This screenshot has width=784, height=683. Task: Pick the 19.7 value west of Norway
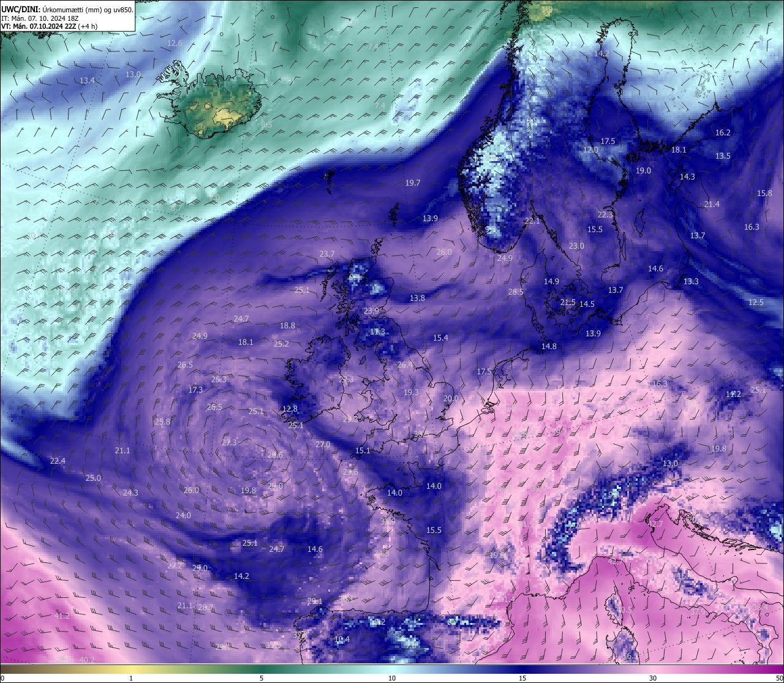click(413, 183)
